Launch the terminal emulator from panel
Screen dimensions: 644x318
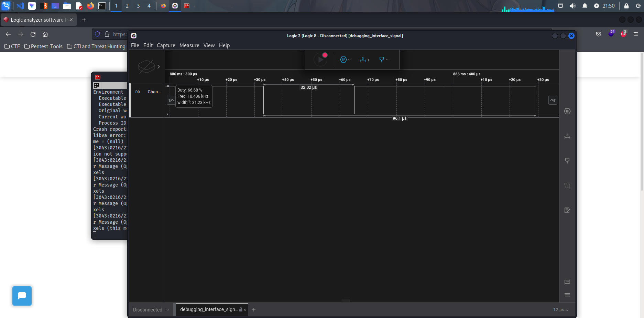[102, 6]
